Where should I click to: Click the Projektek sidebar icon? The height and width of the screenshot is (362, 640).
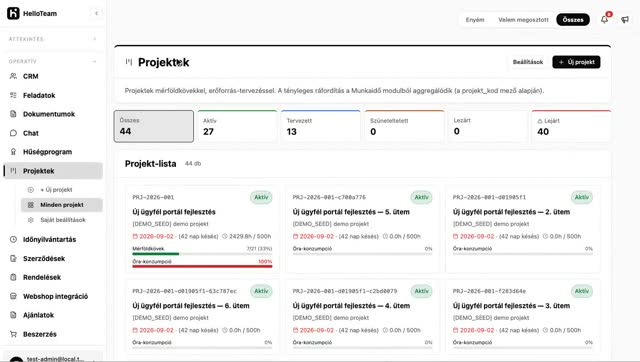pyautogui.click(x=13, y=171)
